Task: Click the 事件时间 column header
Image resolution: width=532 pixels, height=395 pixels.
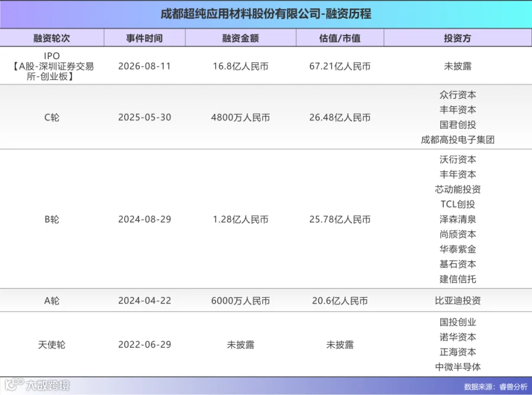Action: click(145, 38)
